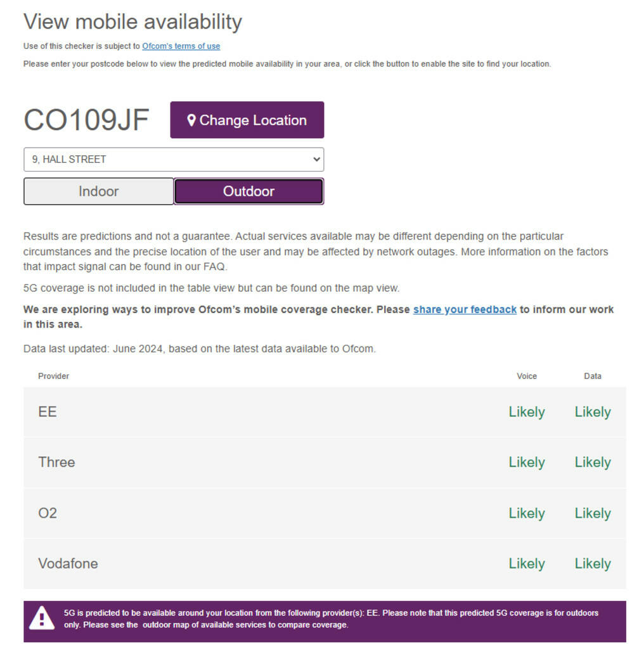This screenshot has width=644, height=649.
Task: Switch to the Indoor coverage view
Action: click(x=98, y=191)
